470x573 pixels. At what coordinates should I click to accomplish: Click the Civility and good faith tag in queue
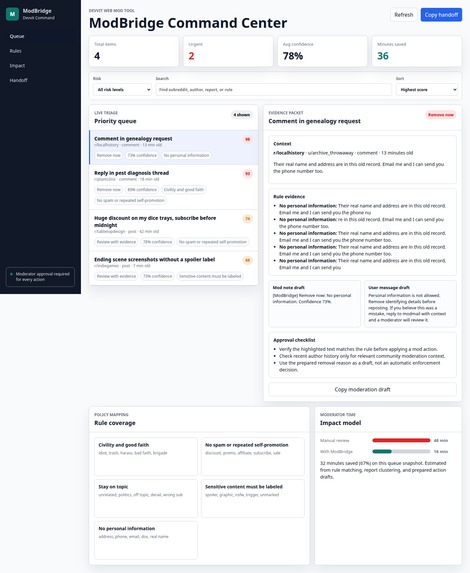tap(184, 190)
